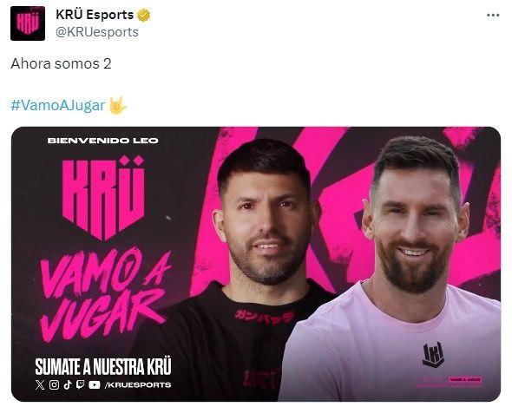This screenshot has width=512, height=420.
Task: Click the small black logo on pink shirt
Action: point(433,354)
